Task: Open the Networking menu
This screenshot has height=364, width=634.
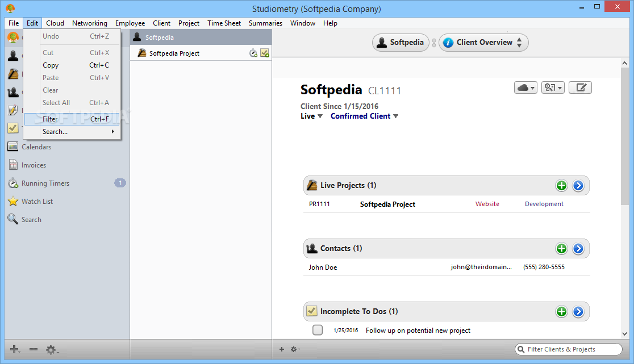Action: click(89, 23)
